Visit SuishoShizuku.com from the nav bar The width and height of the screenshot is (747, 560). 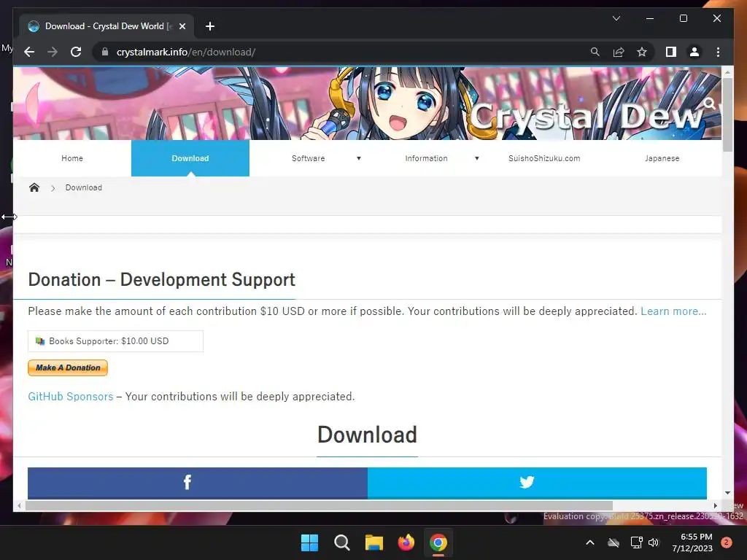click(x=544, y=158)
